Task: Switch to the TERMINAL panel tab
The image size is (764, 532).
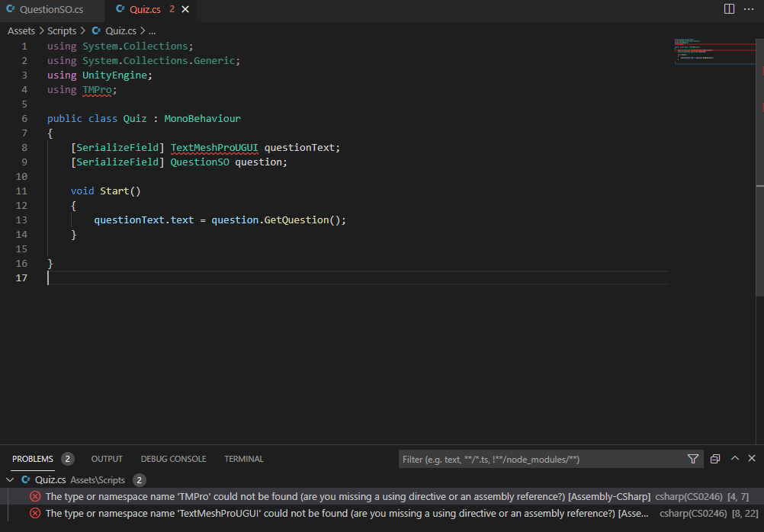Action: [244, 459]
